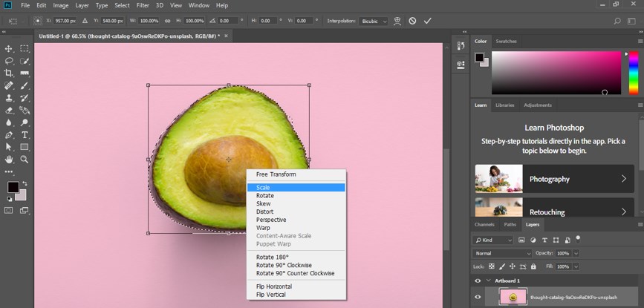Open the Filter menu
The width and height of the screenshot is (644, 308).
point(143,5)
